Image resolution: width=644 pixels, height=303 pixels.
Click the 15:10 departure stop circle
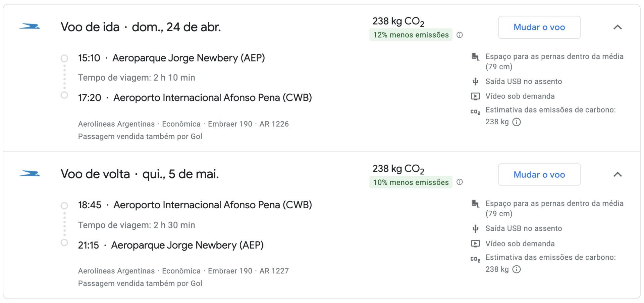[x=64, y=58]
